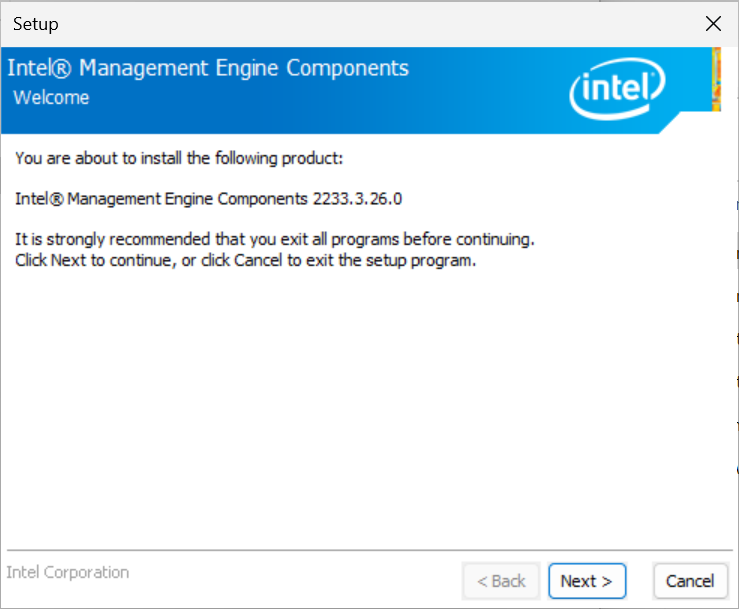Click the Intel Corporation label at the bottom
739x609 pixels.
pos(67,572)
